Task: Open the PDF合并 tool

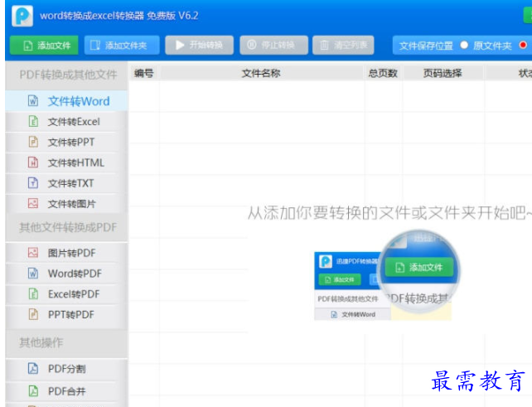Action: click(66, 391)
